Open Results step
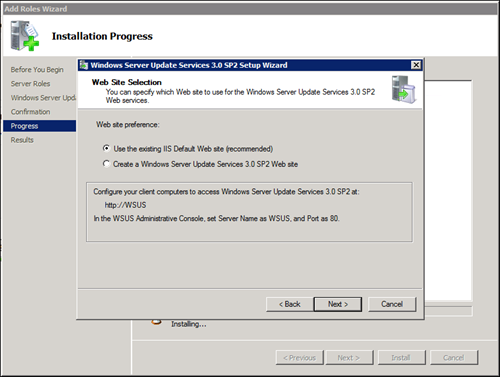The image size is (500, 377). (x=22, y=140)
